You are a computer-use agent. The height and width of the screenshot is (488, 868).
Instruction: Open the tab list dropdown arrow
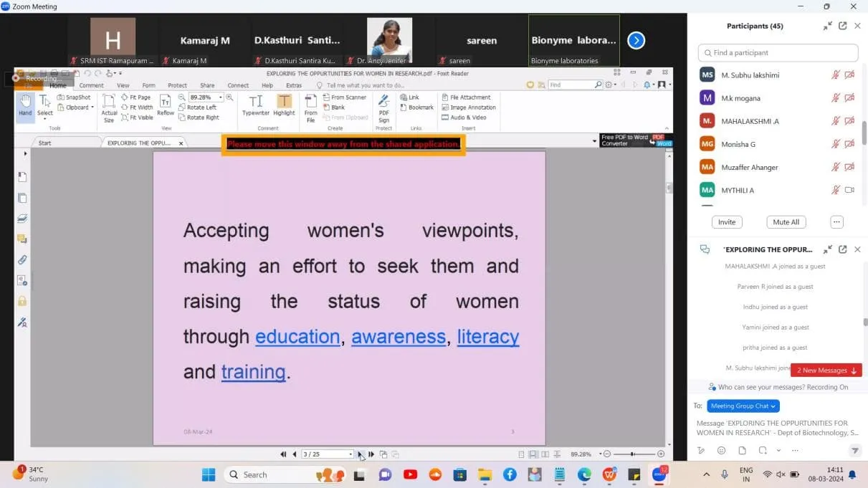point(595,142)
